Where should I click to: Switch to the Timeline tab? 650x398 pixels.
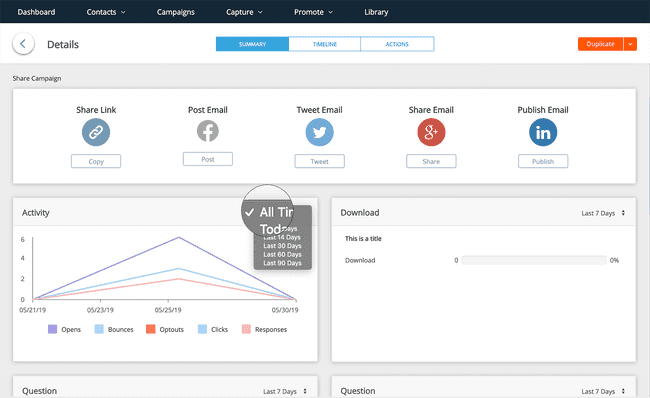coord(325,44)
